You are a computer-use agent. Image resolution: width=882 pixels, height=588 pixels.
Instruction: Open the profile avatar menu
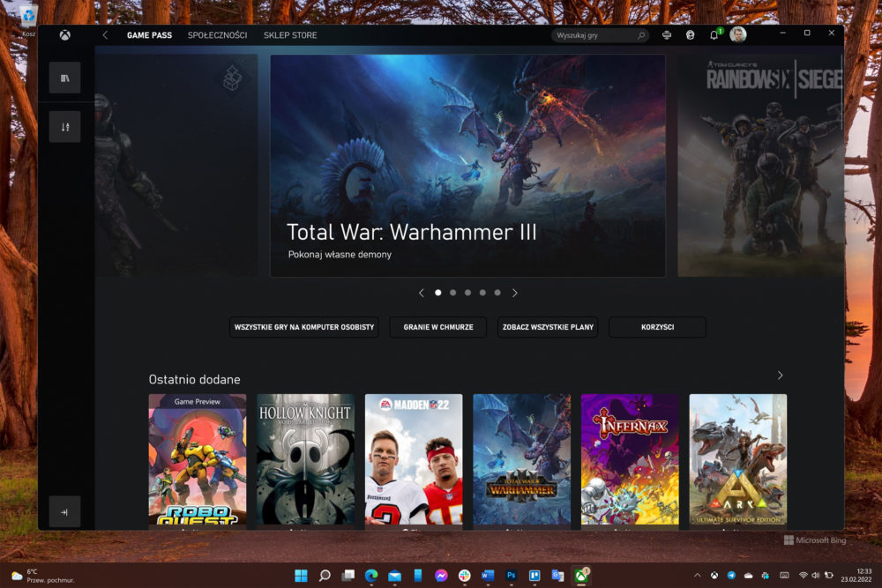coord(738,35)
